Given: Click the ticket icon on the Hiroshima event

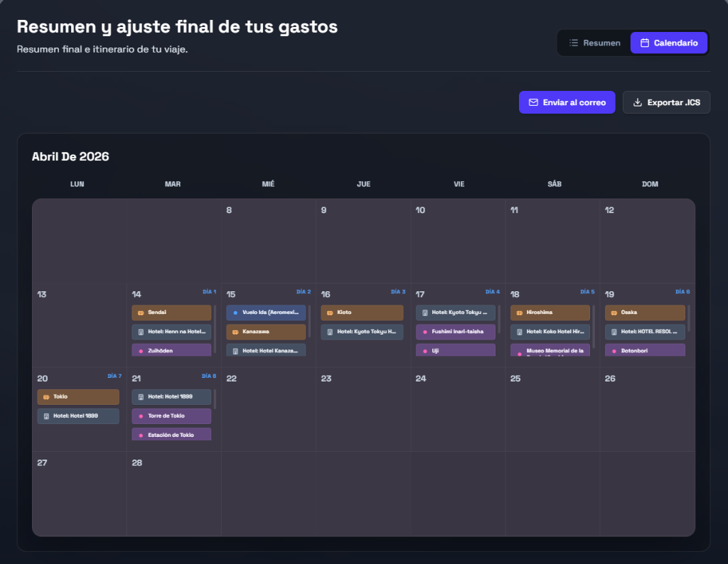Looking at the screenshot, I should 519,313.
